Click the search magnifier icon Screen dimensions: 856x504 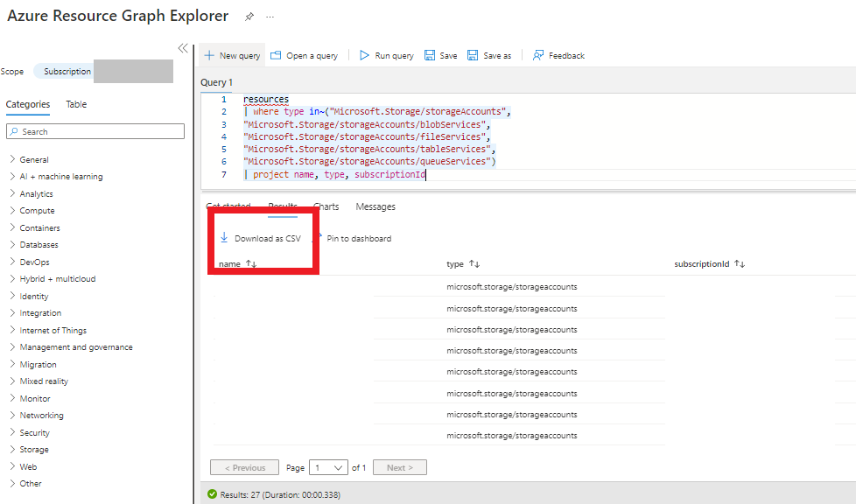(14, 131)
